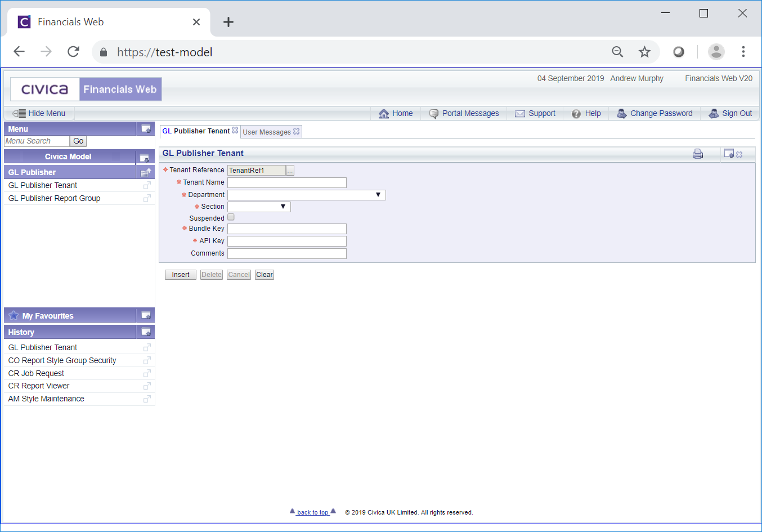Click the Go button
The height and width of the screenshot is (532, 762).
pos(78,141)
